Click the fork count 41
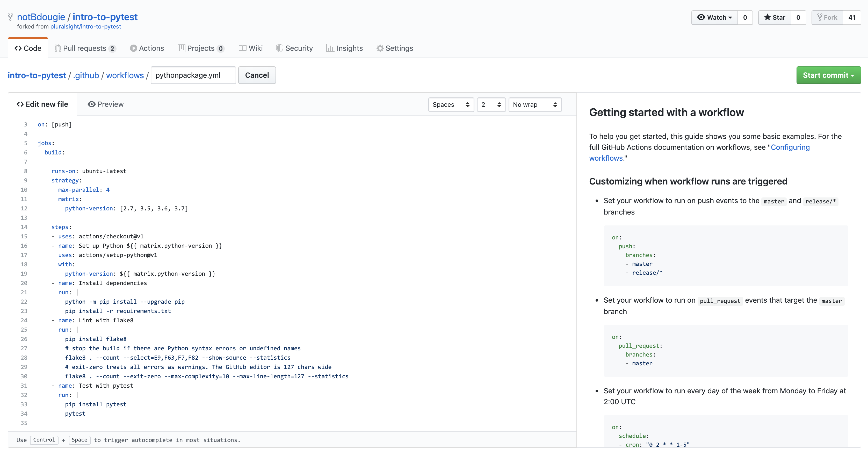868x455 pixels. point(852,18)
